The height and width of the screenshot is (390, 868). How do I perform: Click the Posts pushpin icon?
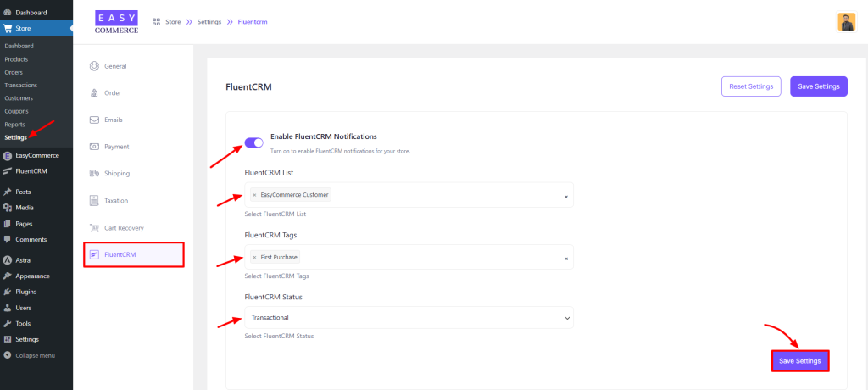tap(8, 192)
